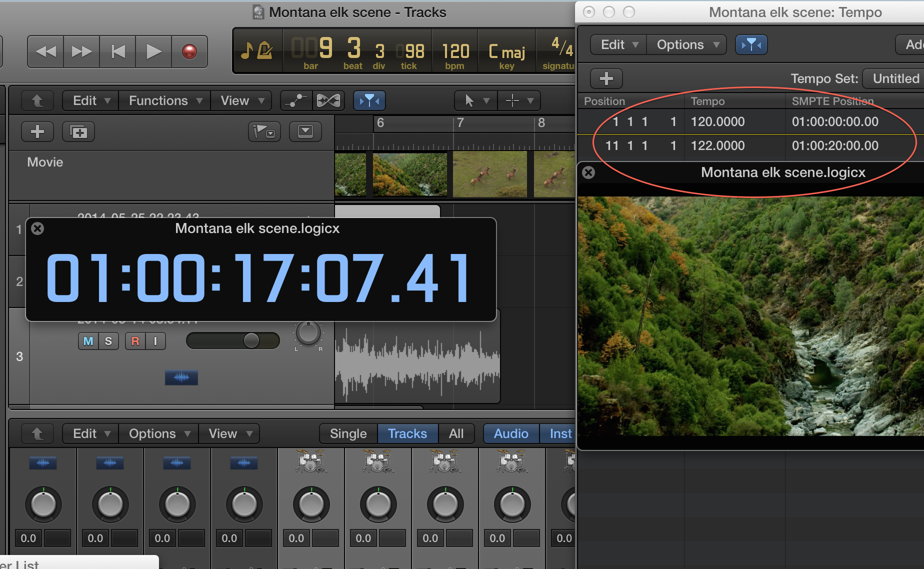The width and height of the screenshot is (924, 569).
Task: Close the Montana elk scene movie window
Action: pos(588,172)
